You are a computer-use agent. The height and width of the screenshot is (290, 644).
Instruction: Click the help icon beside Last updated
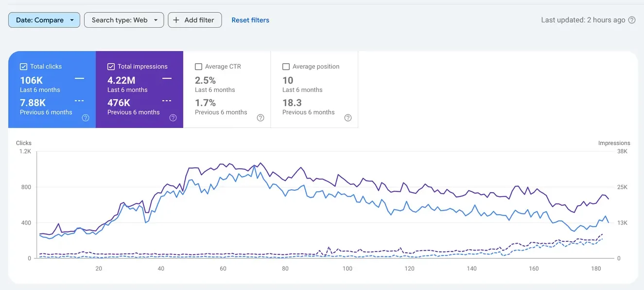pyautogui.click(x=632, y=20)
